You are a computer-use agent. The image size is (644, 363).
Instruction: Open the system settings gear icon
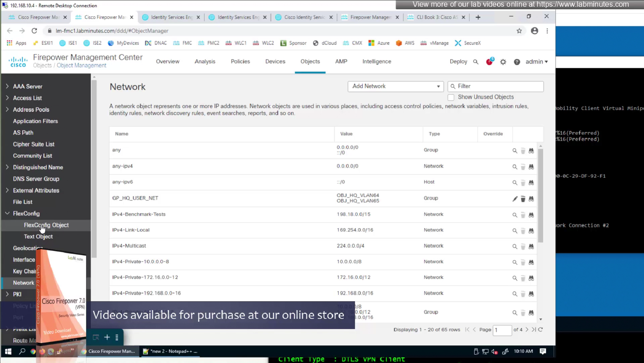pyautogui.click(x=503, y=62)
